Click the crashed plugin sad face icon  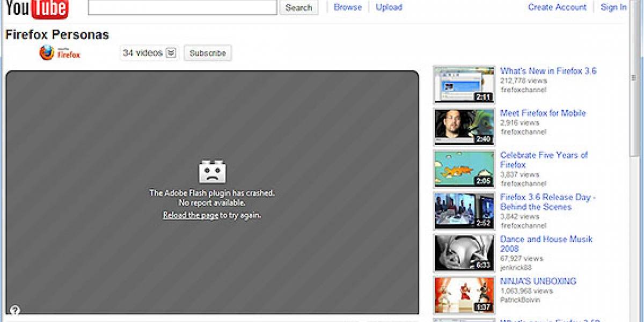(212, 172)
